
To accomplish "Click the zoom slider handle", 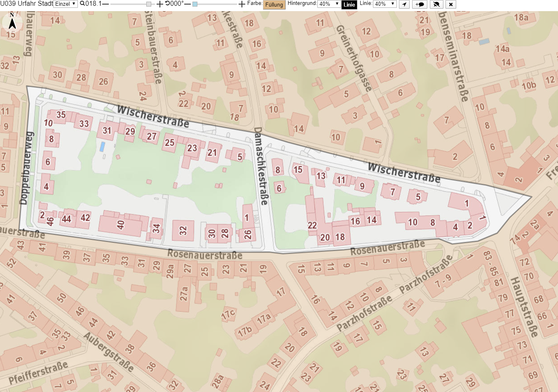I will tap(149, 4).
